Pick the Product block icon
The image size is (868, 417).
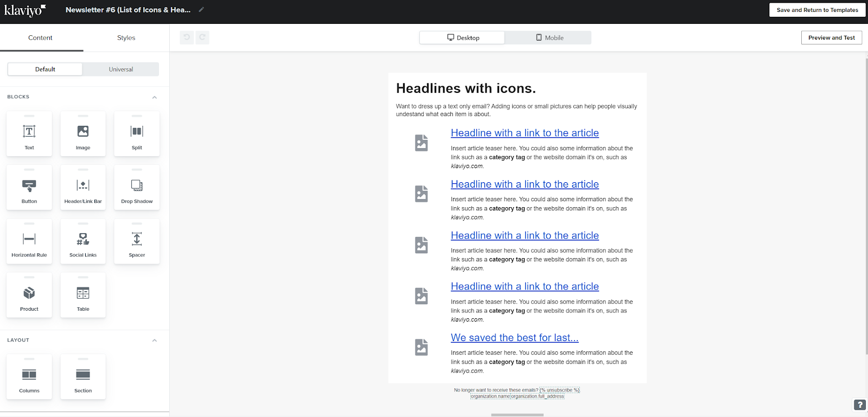29,293
